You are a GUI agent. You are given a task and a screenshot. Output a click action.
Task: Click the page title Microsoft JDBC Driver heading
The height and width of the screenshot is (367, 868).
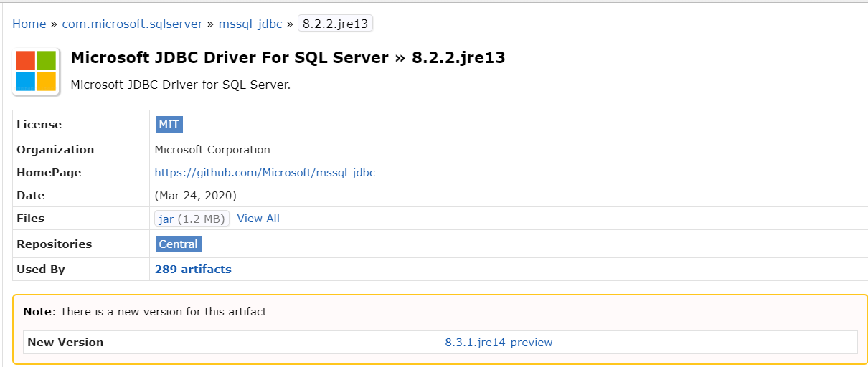pos(288,57)
